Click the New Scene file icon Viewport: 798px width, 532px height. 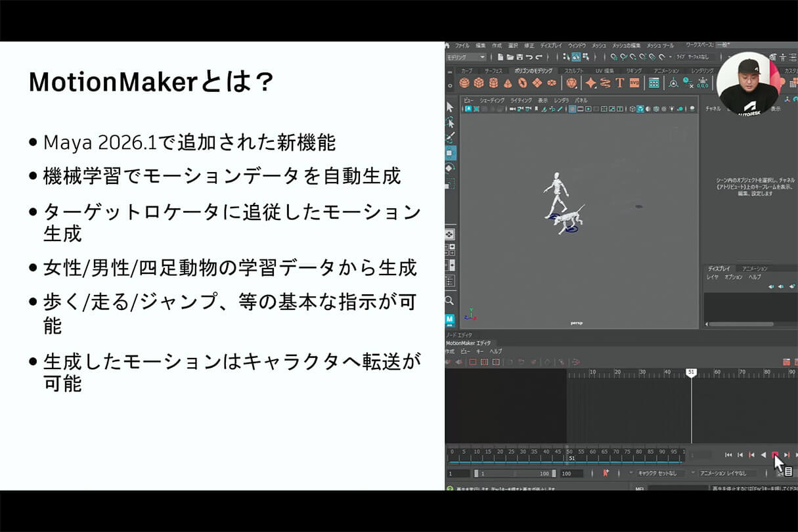click(x=500, y=57)
